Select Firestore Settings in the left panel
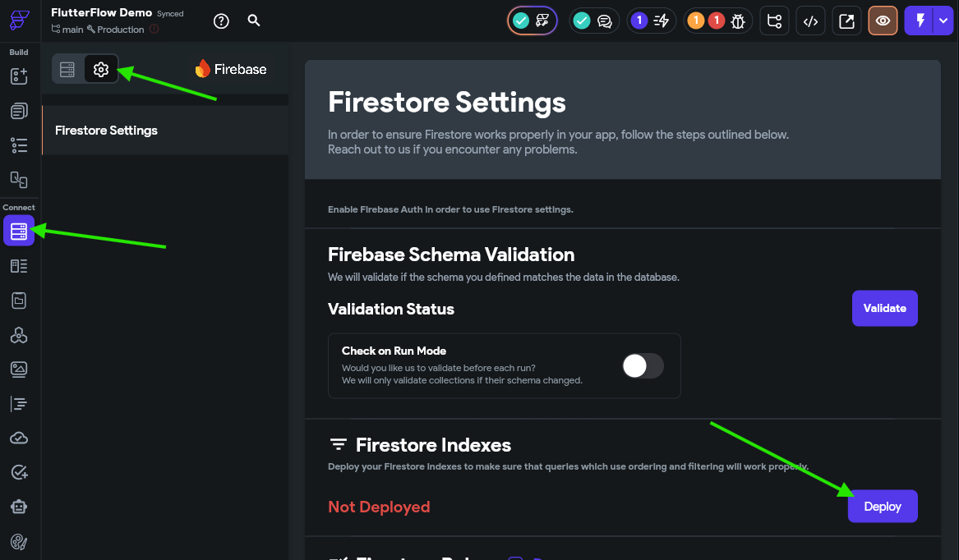Screen dimensions: 959x560 coord(165,131)
